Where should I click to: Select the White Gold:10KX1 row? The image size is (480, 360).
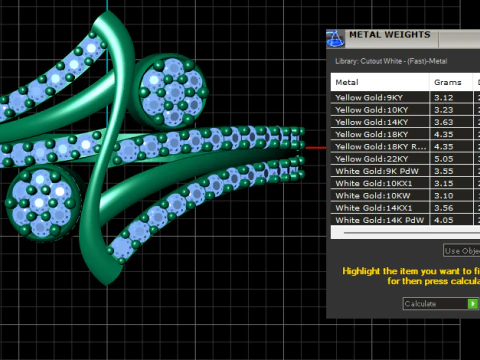405,183
